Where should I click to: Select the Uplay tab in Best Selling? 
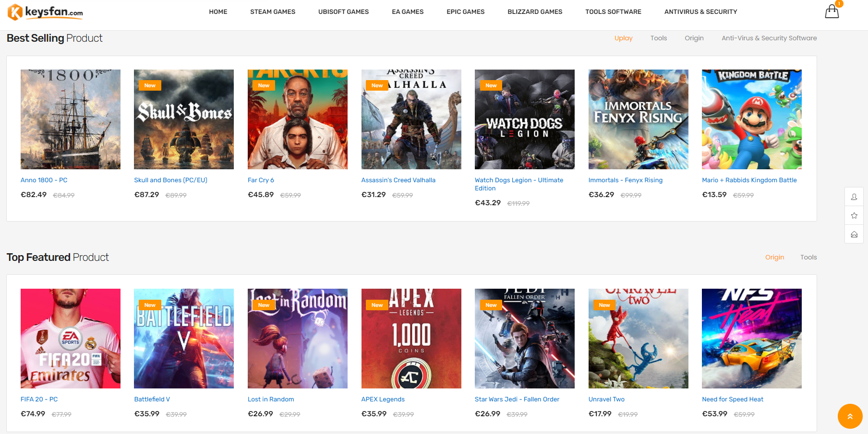624,38
